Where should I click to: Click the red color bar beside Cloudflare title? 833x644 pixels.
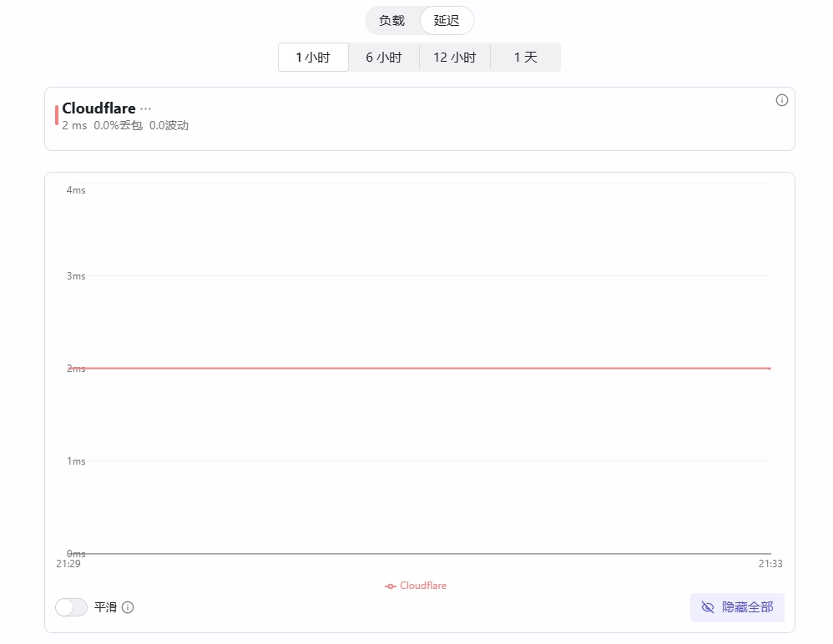point(56,115)
